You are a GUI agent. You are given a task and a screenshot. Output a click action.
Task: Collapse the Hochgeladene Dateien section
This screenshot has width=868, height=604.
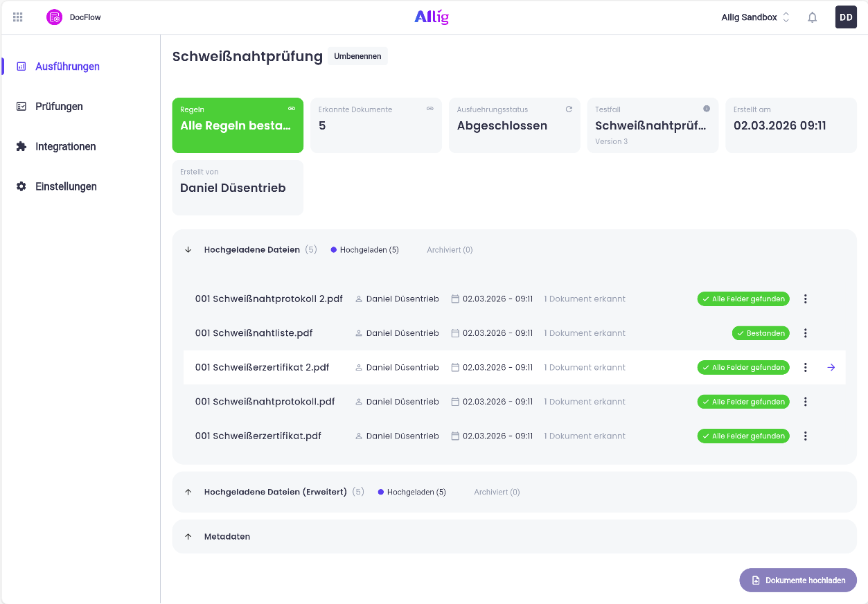click(188, 250)
